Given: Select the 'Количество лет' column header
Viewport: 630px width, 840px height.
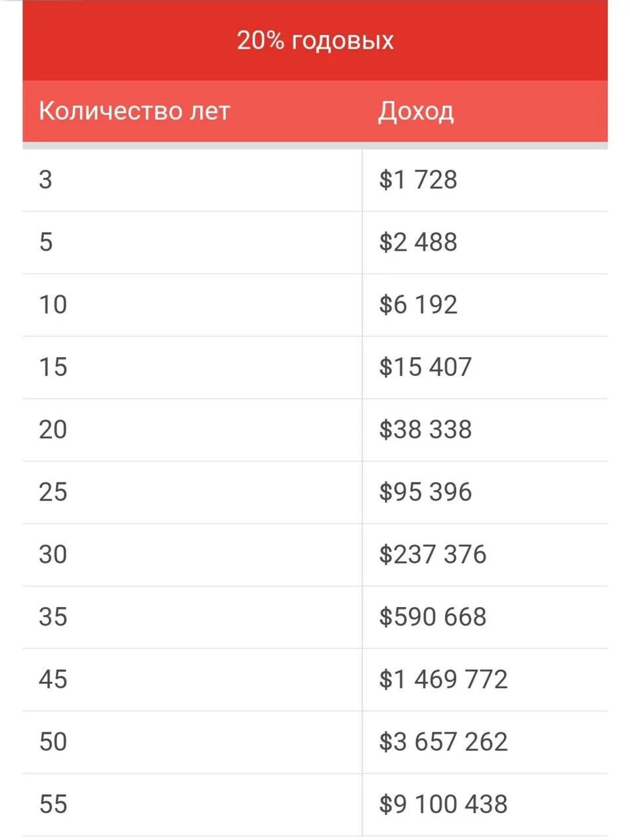Looking at the screenshot, I should [135, 111].
